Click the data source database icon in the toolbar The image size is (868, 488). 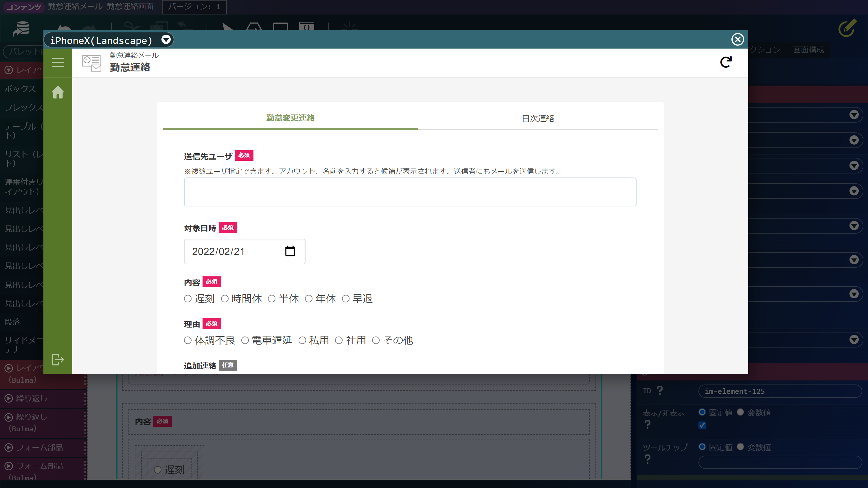pyautogui.click(x=21, y=29)
